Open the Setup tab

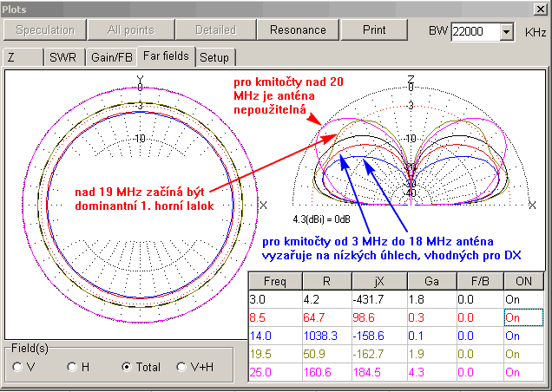click(214, 57)
